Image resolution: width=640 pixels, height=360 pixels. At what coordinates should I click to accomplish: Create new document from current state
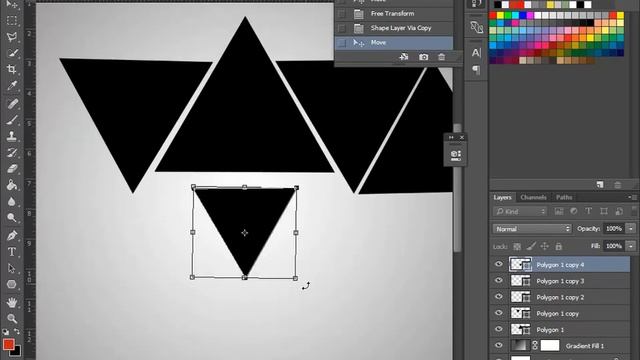point(404,57)
